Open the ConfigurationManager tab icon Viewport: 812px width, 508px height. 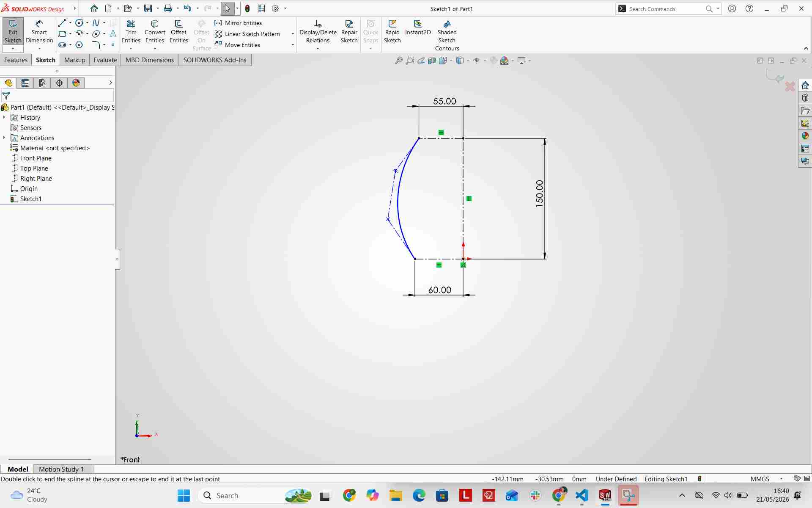[42, 83]
